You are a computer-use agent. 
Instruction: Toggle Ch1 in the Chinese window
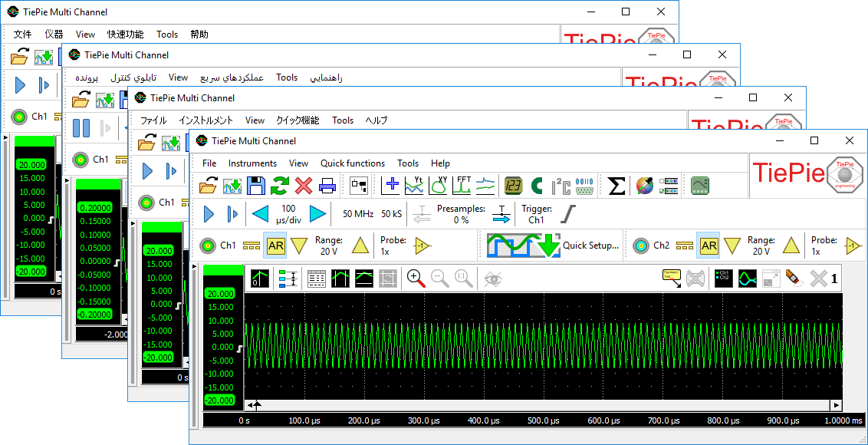click(x=19, y=117)
